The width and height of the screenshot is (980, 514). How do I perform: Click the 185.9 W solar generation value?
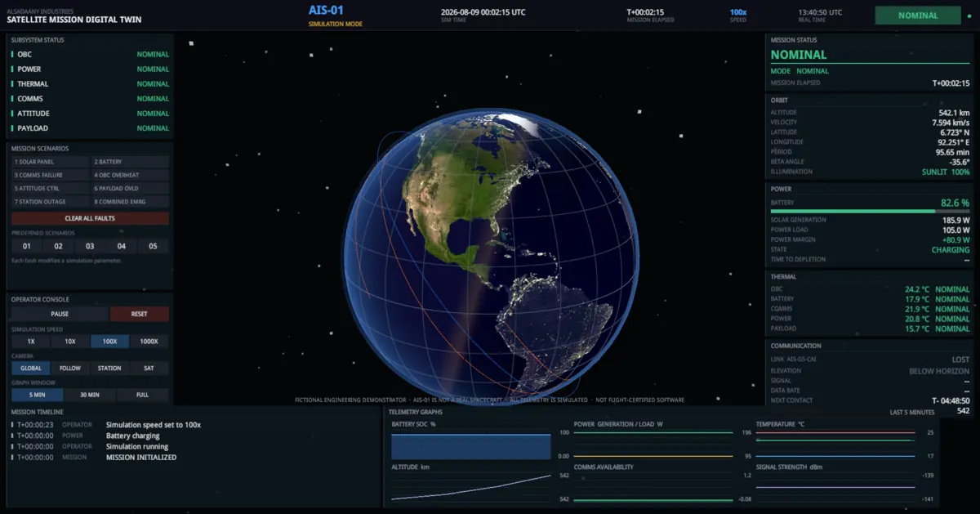(x=955, y=220)
